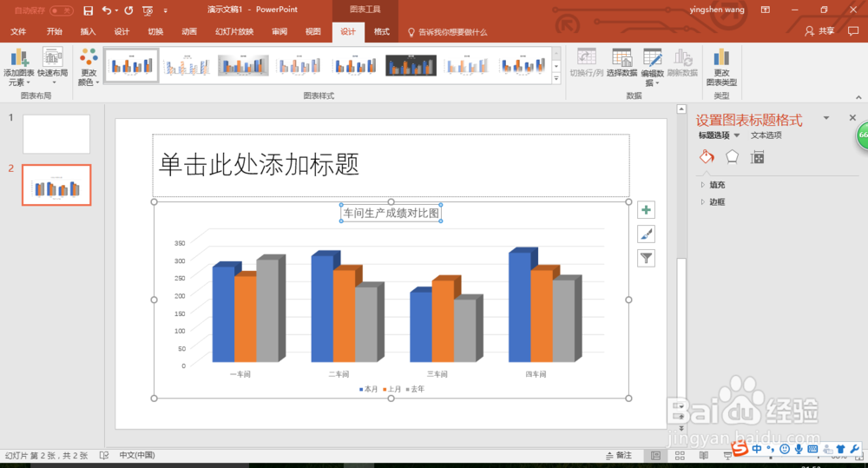This screenshot has height=468, width=868.
Task: Click Select Data icon (选择数据)
Action: coord(621,57)
